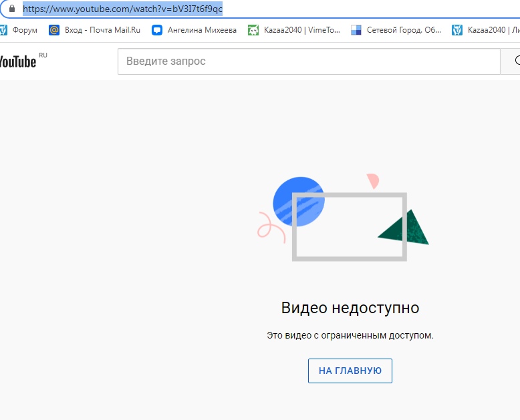Image resolution: width=520 pixels, height=420 pixels.
Task: Open Вход - Почта Mail.Ru bookmark
Action: coord(102,30)
